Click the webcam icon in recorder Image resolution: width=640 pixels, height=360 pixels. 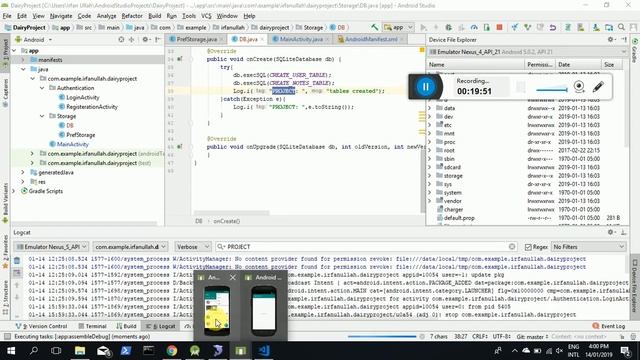point(579,86)
